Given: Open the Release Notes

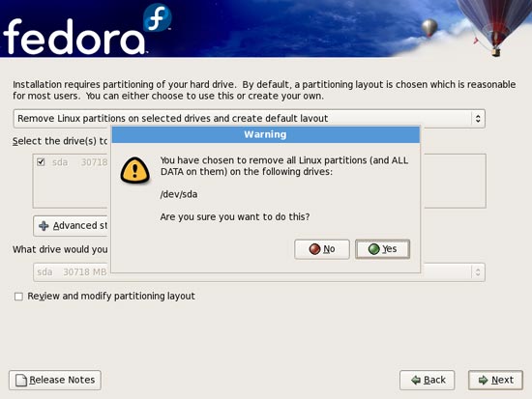Looking at the screenshot, I should 55,380.
